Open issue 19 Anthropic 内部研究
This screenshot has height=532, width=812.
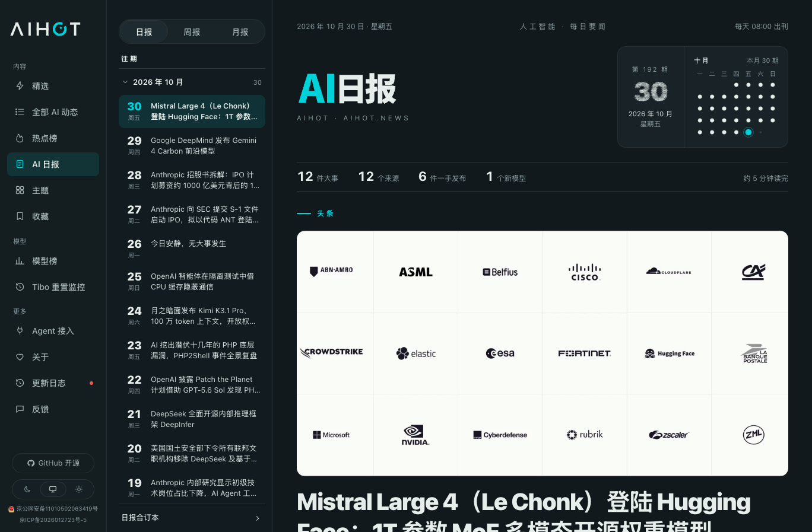pos(192,488)
